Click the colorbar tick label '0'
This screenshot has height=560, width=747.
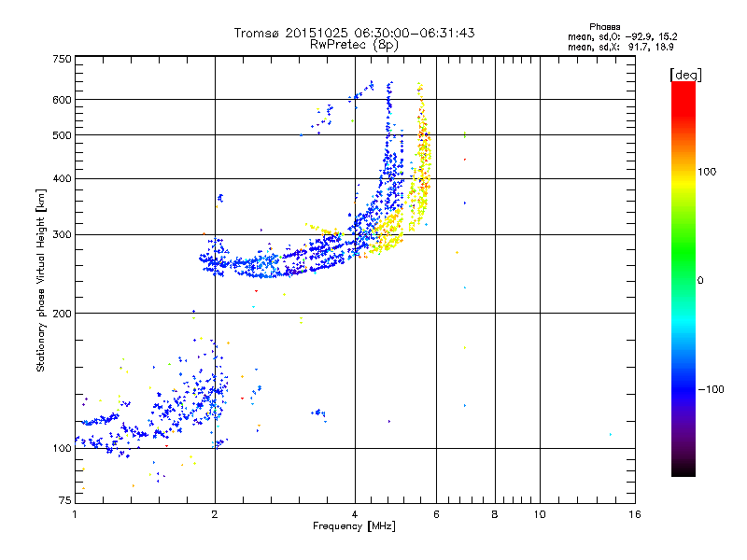(700, 281)
